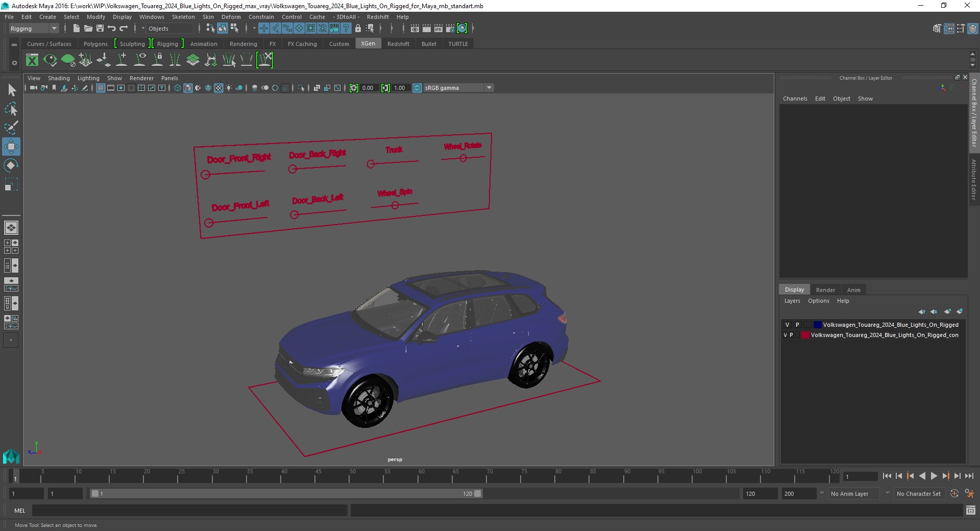Pick the Paint selection tool

point(11,127)
